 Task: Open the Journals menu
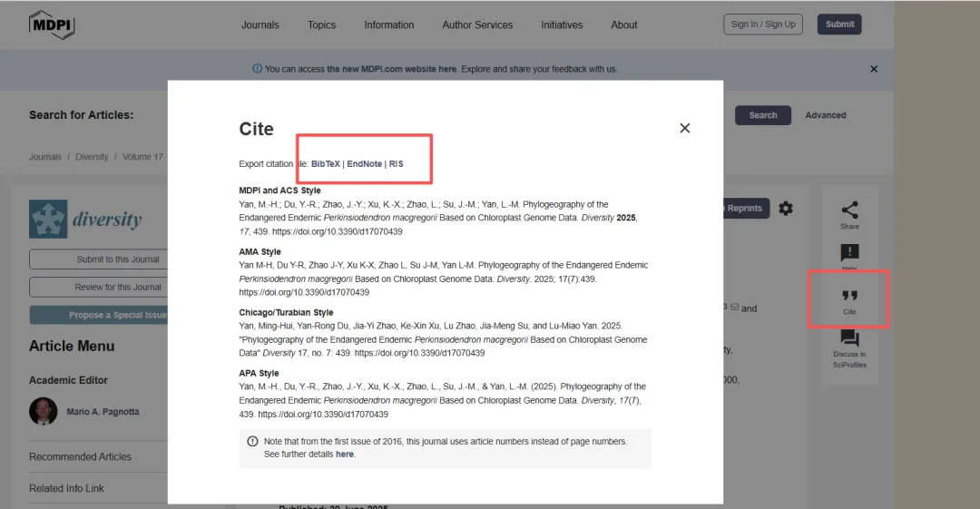tap(260, 25)
